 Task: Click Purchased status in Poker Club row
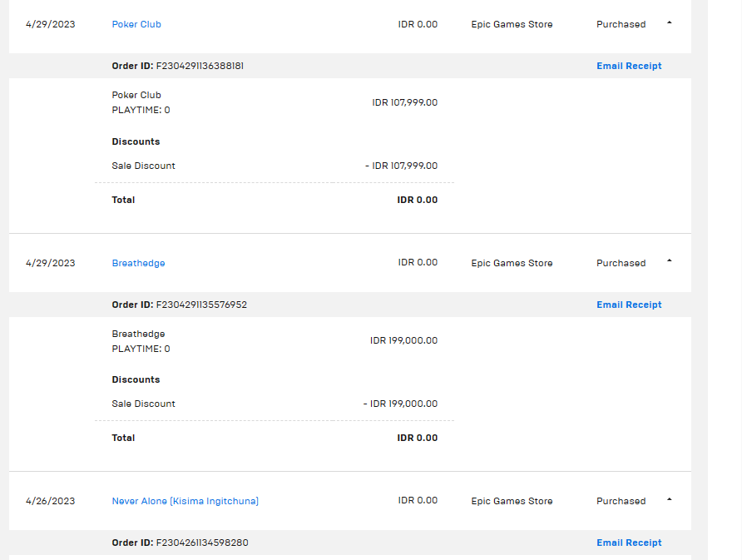tap(621, 24)
